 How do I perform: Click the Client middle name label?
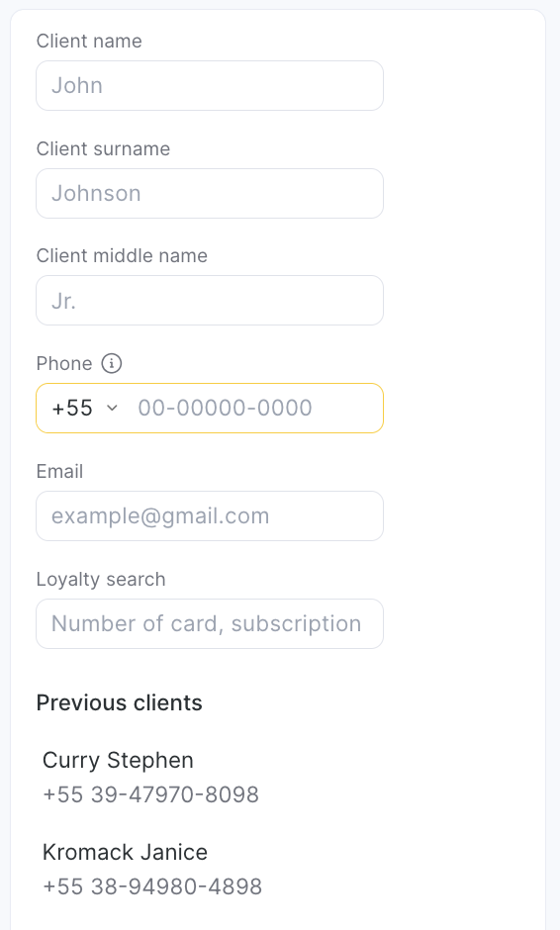(x=122, y=255)
